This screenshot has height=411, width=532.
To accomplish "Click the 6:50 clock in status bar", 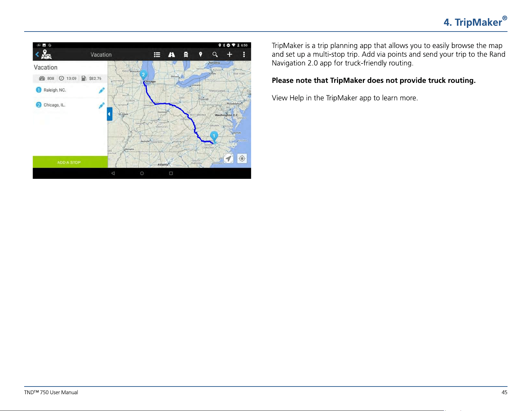I will (x=244, y=45).
